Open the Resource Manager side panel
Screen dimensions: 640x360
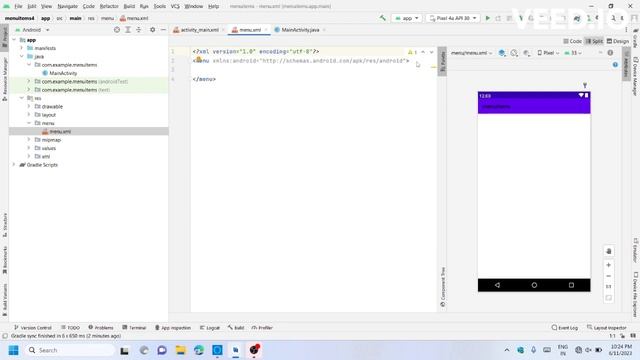pyautogui.click(x=4, y=79)
